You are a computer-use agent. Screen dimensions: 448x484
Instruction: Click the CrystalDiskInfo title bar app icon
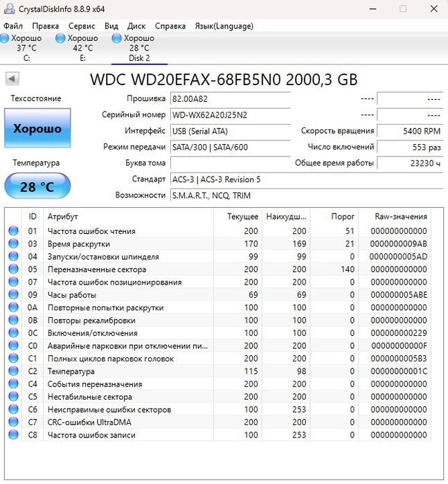point(9,8)
